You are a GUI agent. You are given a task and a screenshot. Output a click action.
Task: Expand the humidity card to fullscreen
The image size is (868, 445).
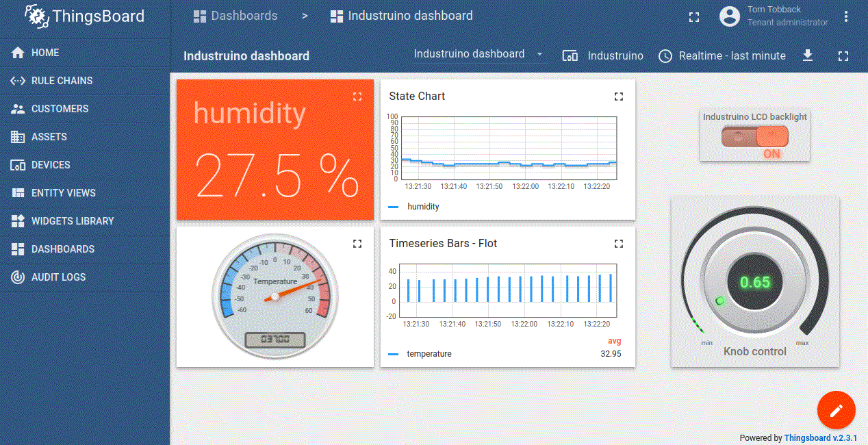357,97
